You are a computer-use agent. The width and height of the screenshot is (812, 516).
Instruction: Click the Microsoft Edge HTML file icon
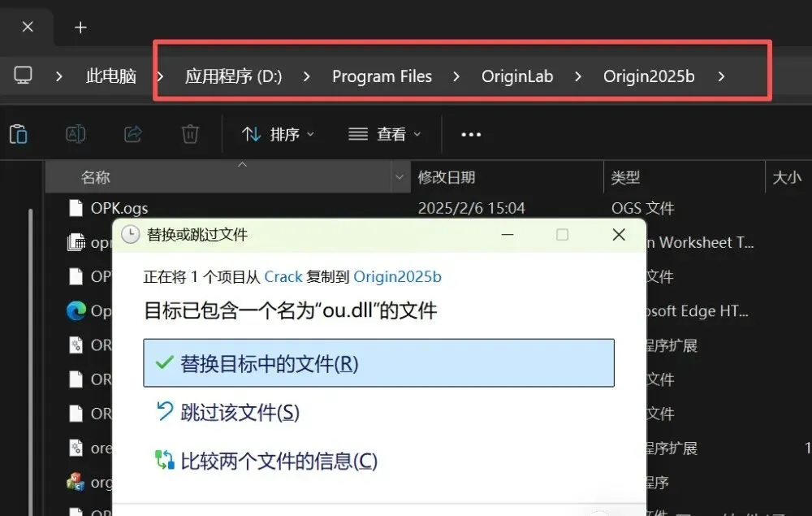coord(76,311)
